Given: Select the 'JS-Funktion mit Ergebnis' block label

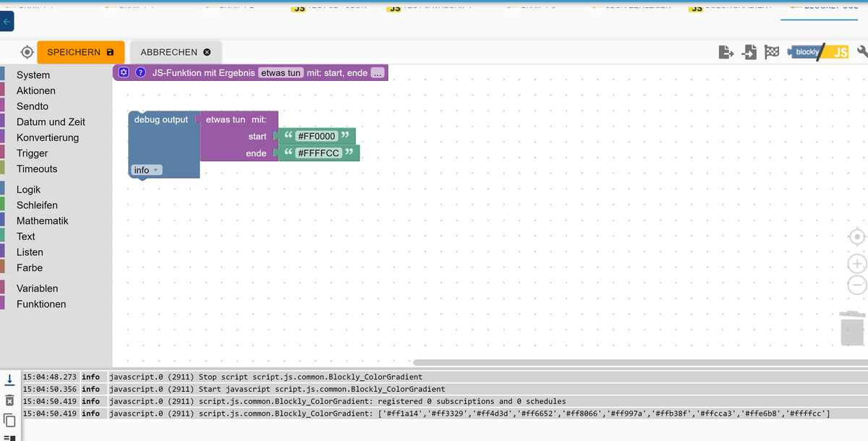Looking at the screenshot, I should point(203,73).
